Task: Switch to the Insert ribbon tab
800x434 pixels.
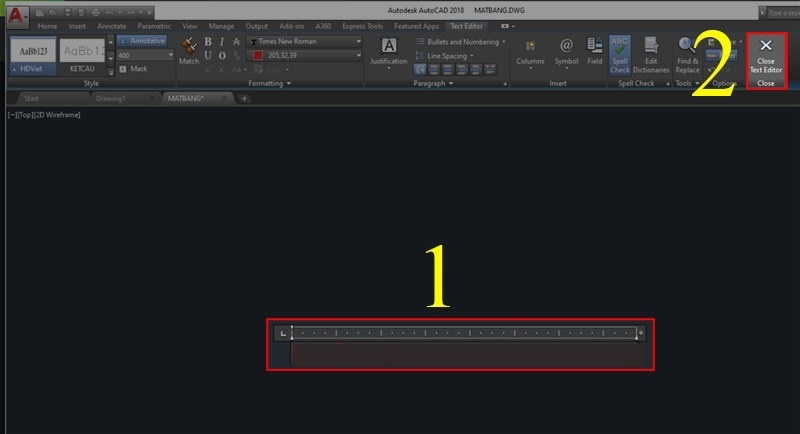Action: [77, 26]
